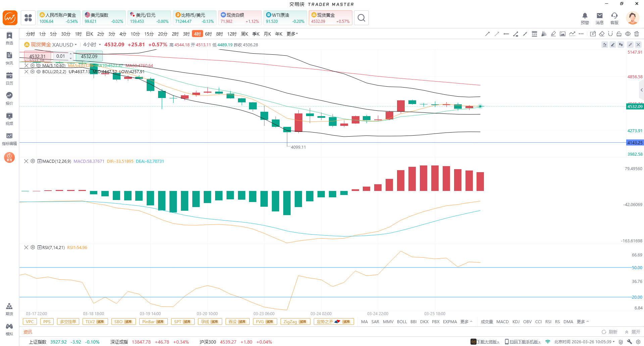
Task: Delete drawings with the trash icon
Action: point(637,34)
